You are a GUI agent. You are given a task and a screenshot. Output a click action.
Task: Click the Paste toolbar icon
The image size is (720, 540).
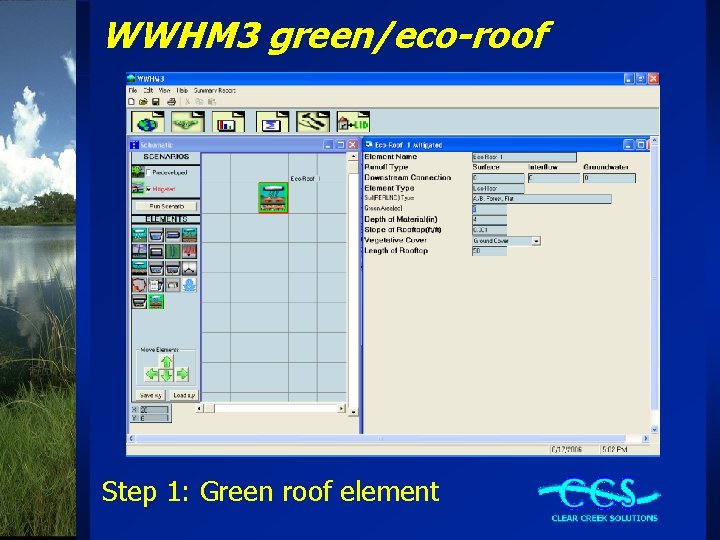[211, 102]
